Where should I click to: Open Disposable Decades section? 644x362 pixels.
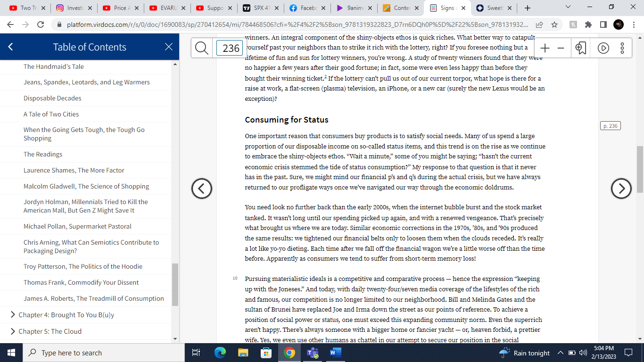pos(52,98)
